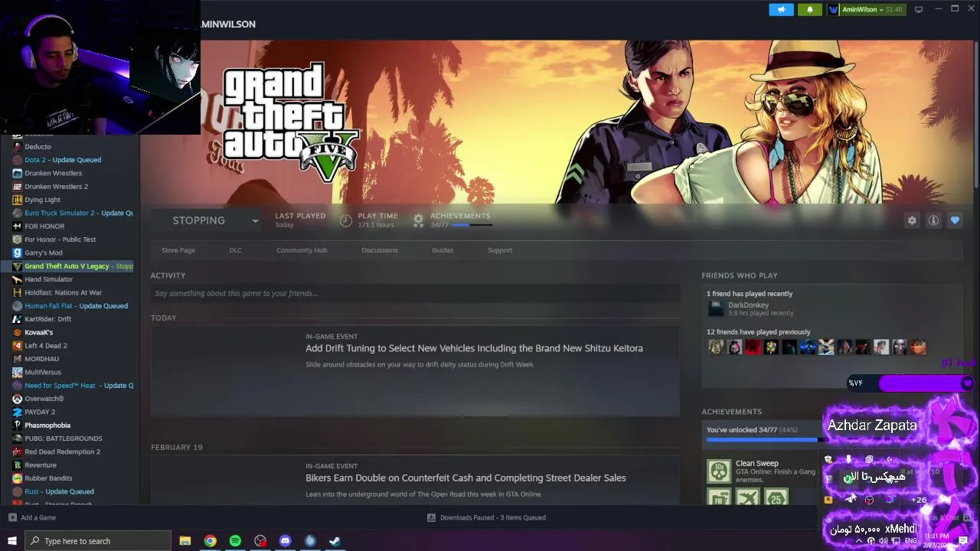The width and height of the screenshot is (980, 551).
Task: Click the Dying Light game icon
Action: pyautogui.click(x=17, y=200)
